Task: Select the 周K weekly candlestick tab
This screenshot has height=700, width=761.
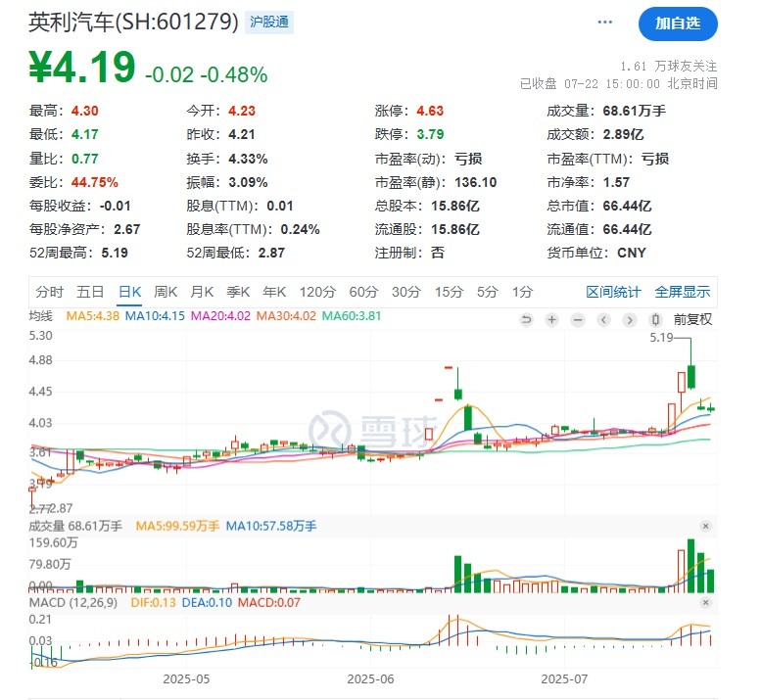Action: [x=166, y=292]
